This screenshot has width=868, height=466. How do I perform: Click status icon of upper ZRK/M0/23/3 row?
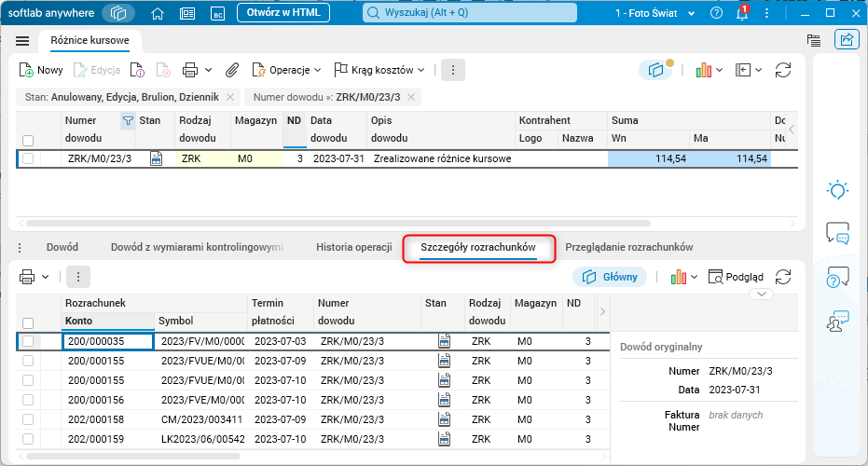[157, 158]
